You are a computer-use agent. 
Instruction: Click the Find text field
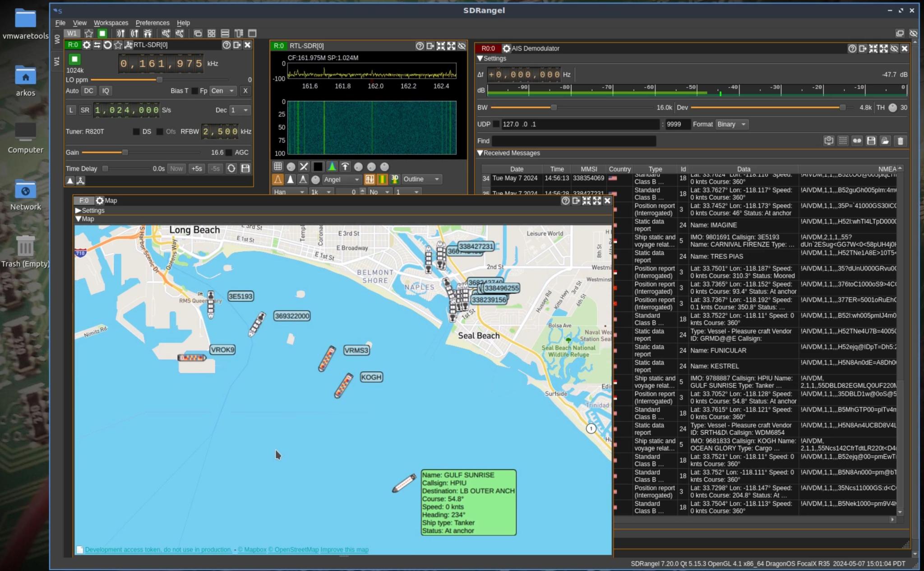tap(573, 141)
